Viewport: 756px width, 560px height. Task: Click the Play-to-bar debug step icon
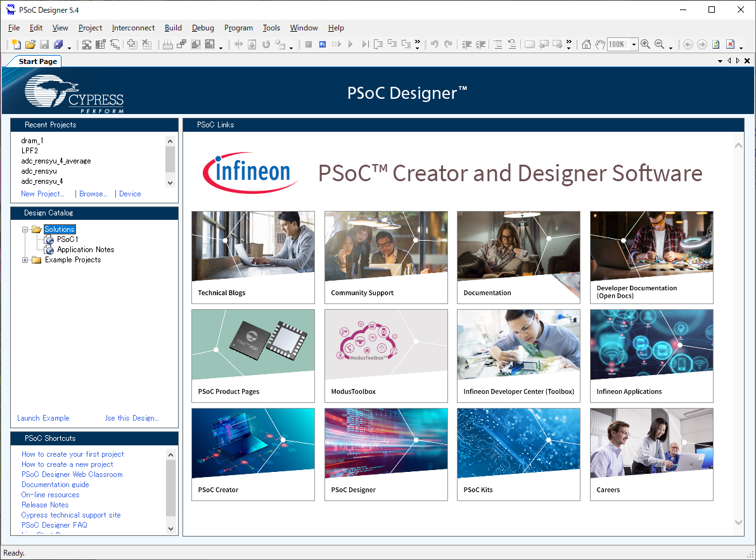[365, 44]
